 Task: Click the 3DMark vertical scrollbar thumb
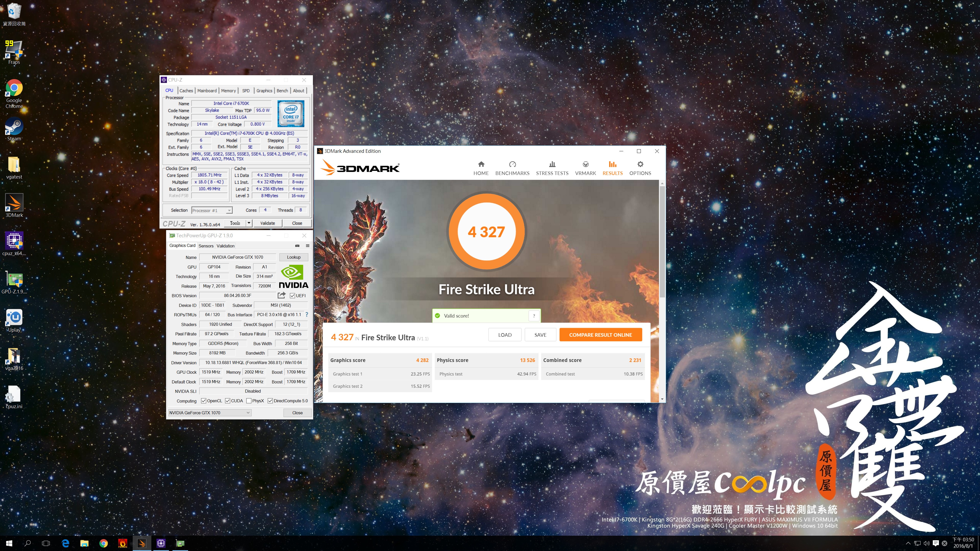pyautogui.click(x=662, y=242)
